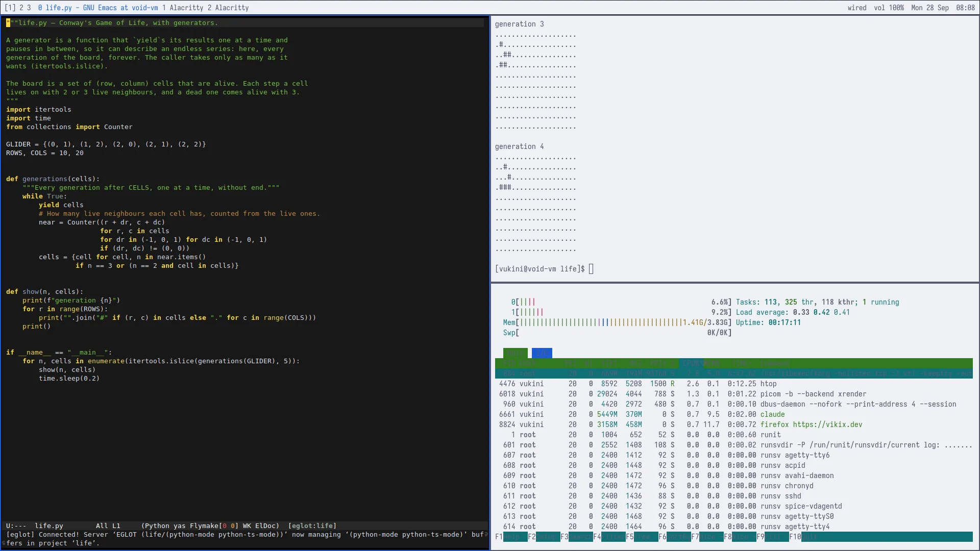Select the firefox https://vikix.dev process row
The image size is (980, 551).
(734, 424)
